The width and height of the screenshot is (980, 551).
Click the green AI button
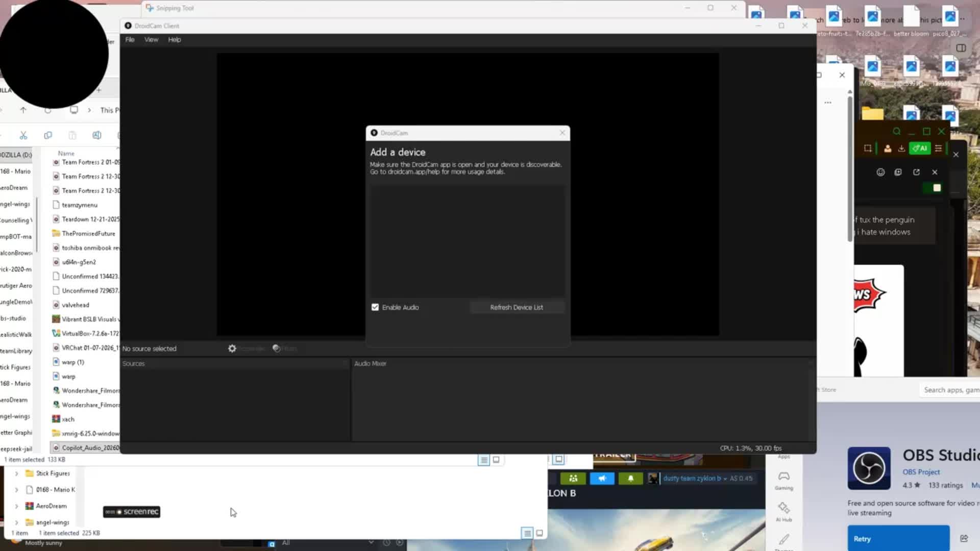[x=920, y=148]
